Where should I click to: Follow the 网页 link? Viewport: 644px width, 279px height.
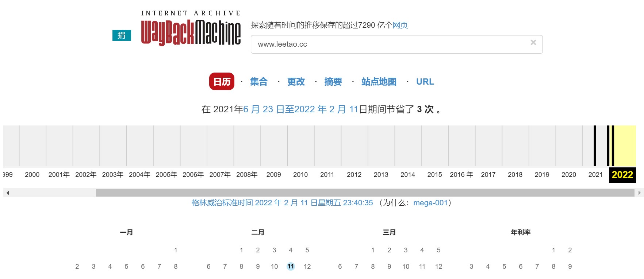(400, 25)
